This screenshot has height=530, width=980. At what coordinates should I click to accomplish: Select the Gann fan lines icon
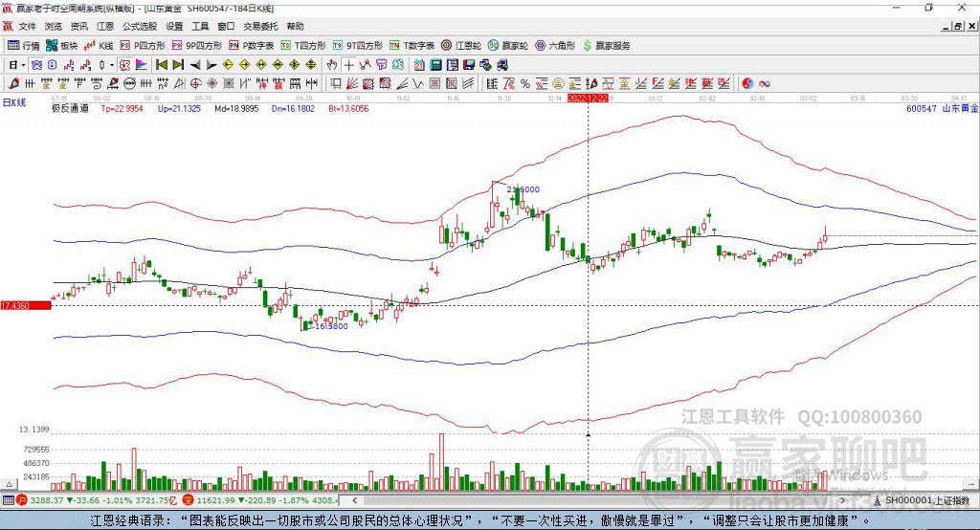(x=352, y=84)
